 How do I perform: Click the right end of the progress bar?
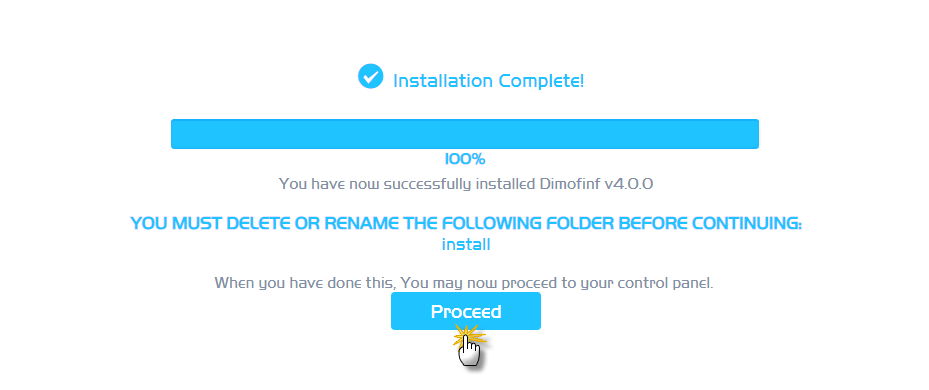point(755,134)
